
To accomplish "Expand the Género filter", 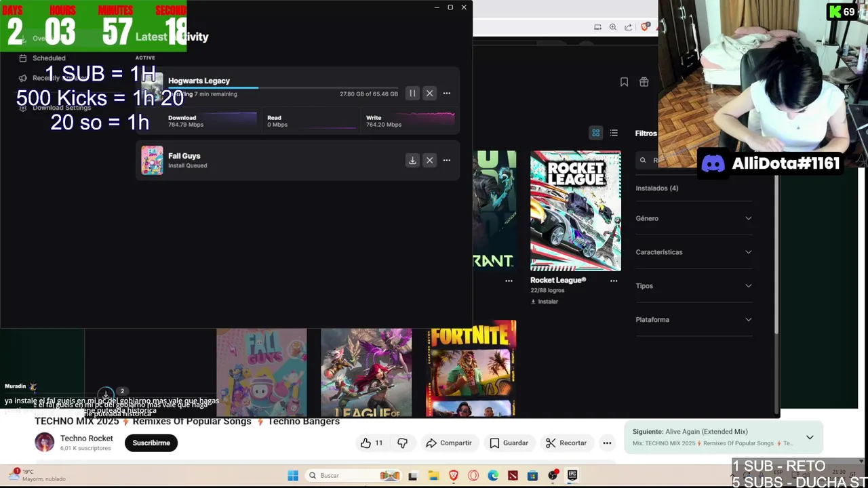I will 694,218.
